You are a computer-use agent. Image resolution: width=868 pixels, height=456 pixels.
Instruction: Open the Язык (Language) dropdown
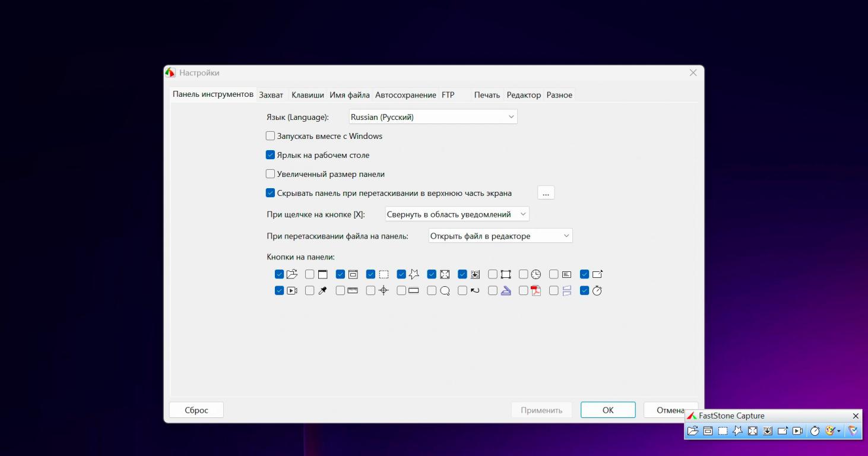pos(433,117)
